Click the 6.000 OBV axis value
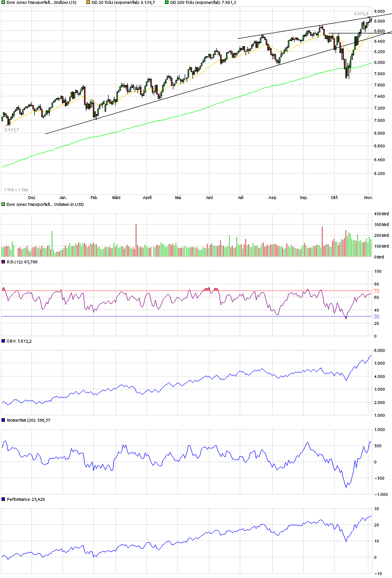392x578 pixels. (379, 350)
